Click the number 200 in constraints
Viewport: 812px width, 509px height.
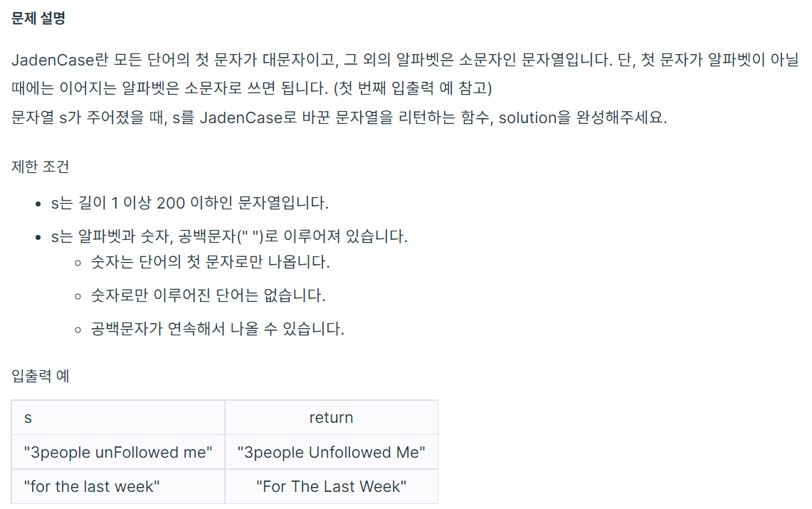click(170, 203)
